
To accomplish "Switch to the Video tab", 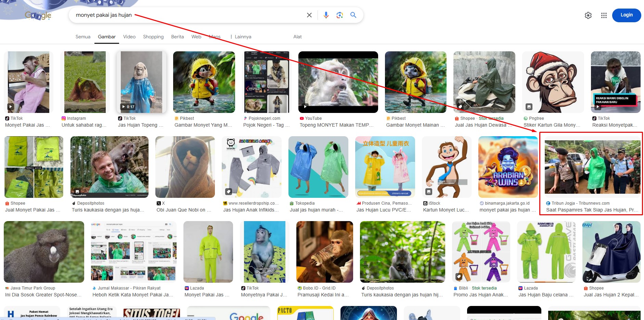I will coord(129,37).
